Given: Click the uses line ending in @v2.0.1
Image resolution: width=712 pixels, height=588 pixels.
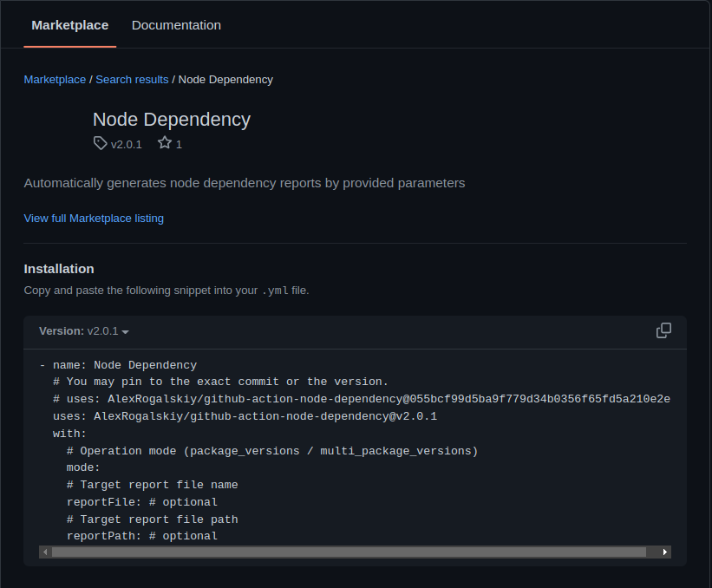Looking at the screenshot, I should [245, 416].
